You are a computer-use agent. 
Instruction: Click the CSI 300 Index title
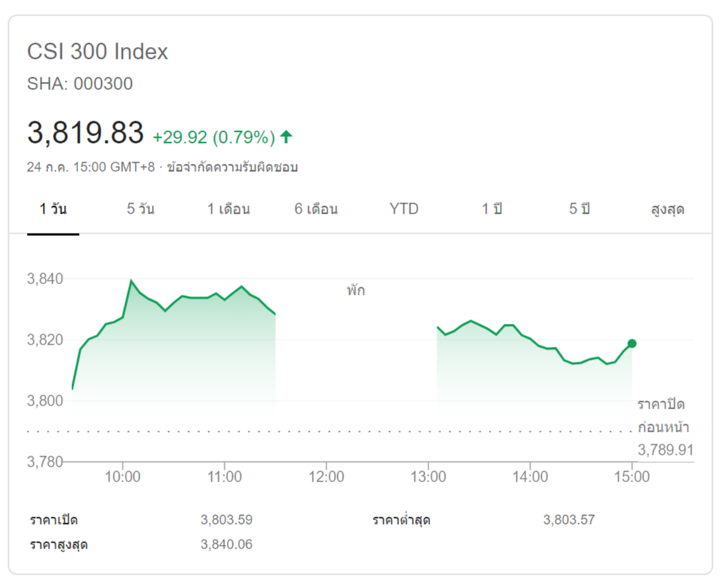click(97, 52)
